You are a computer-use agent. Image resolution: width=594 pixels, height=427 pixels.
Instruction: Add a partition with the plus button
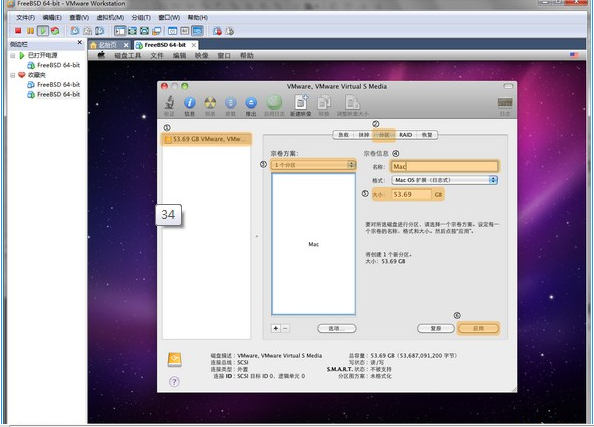coord(276,328)
